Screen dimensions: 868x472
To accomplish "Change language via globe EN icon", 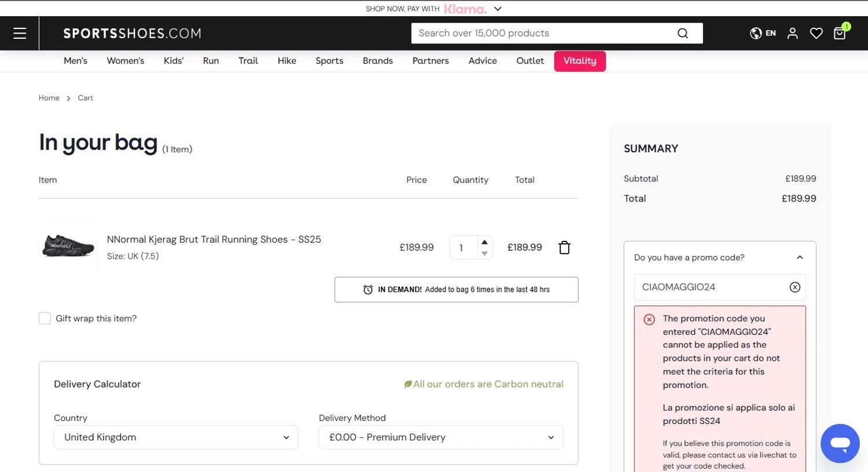I will tap(763, 34).
